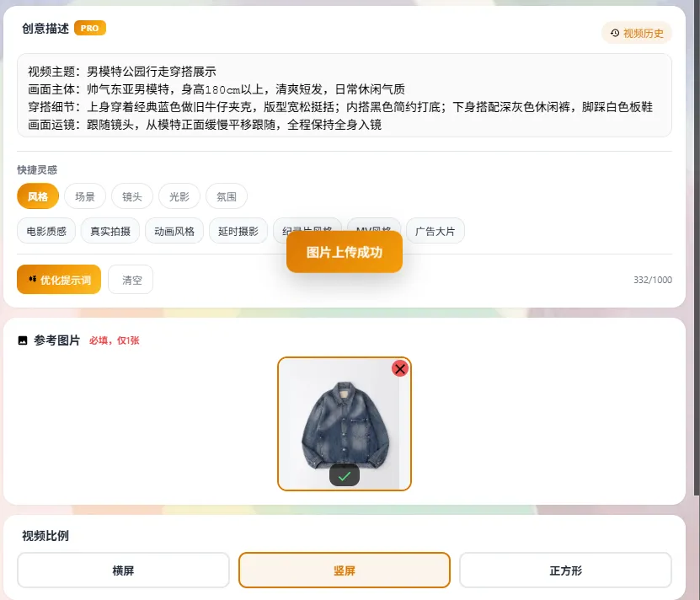The width and height of the screenshot is (700, 600).
Task: Click inside the creative description text area
Action: point(345,95)
